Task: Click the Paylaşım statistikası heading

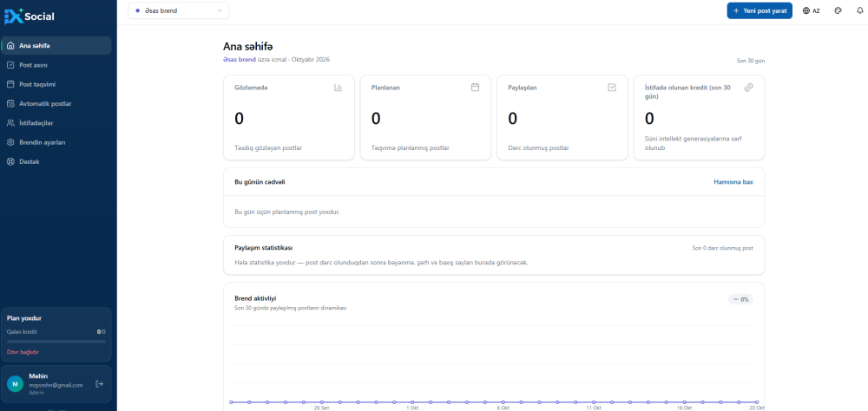Action: (x=264, y=248)
